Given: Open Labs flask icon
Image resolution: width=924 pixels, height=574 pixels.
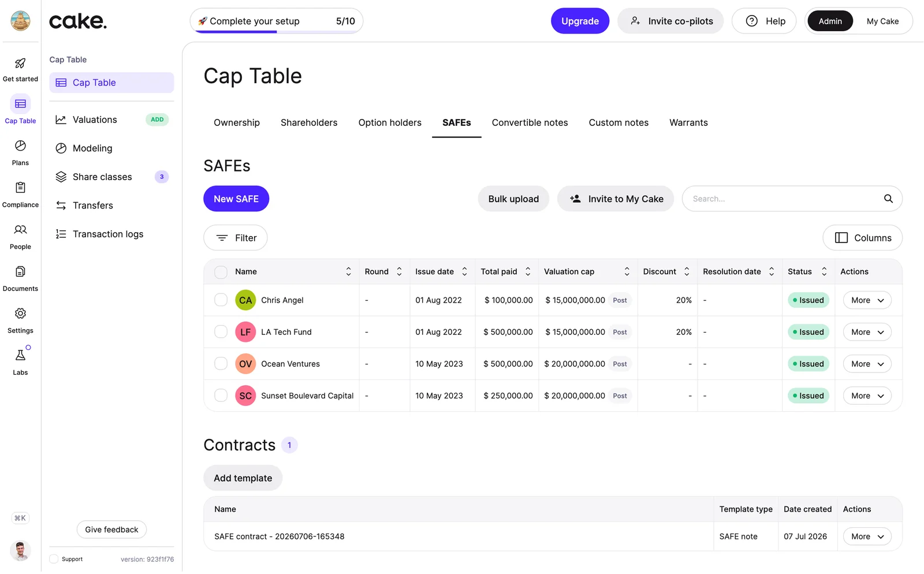Looking at the screenshot, I should tap(20, 355).
